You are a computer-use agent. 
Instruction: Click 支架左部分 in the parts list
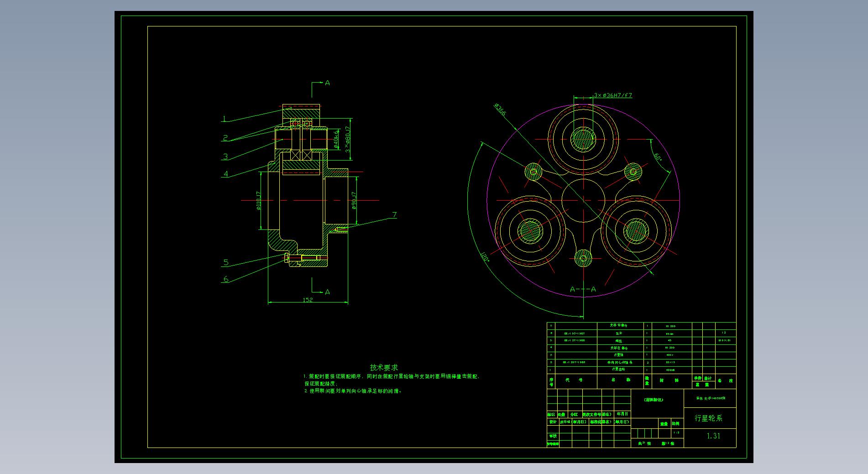click(x=619, y=348)
